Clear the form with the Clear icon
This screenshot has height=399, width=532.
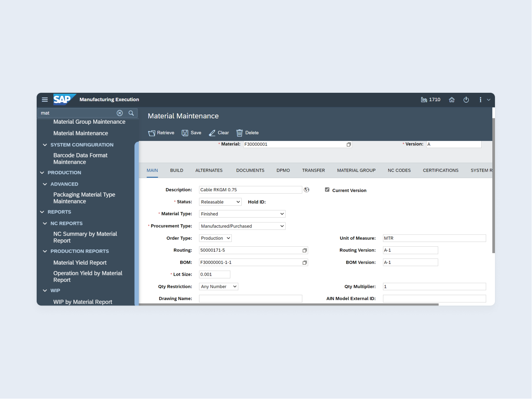pyautogui.click(x=218, y=132)
